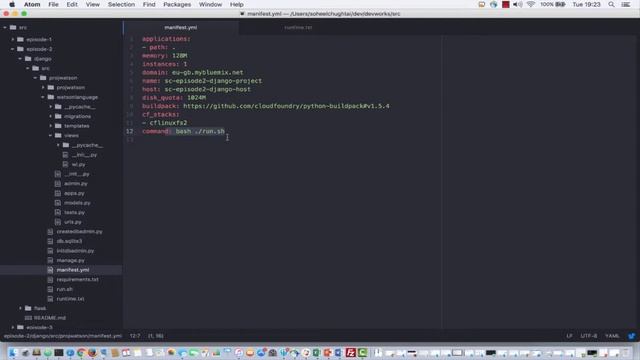Screen dimensions: 640x360
Task: Click the urls.py file icon
Action: (58, 222)
